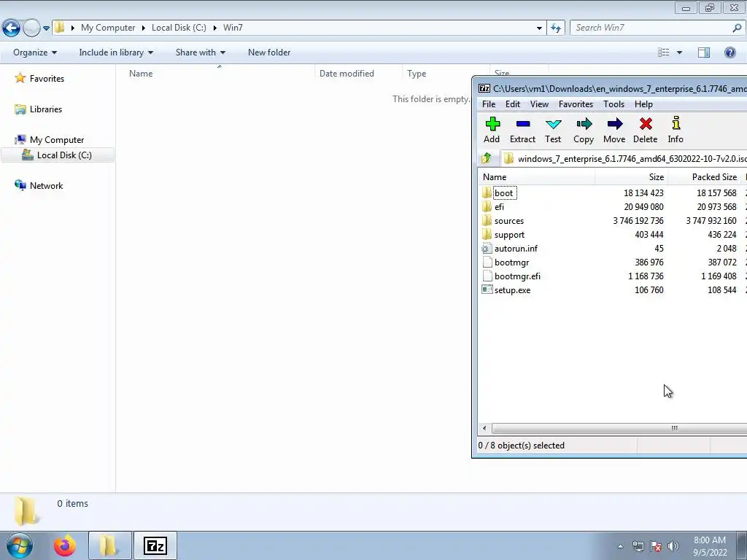Sort 7-Zip list by Packed Size
Viewport: 747px width, 560px height.
(x=705, y=176)
